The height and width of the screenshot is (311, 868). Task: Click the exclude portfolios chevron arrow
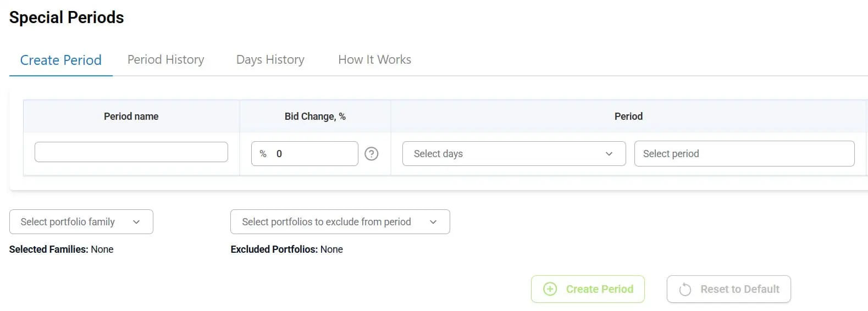[433, 222]
